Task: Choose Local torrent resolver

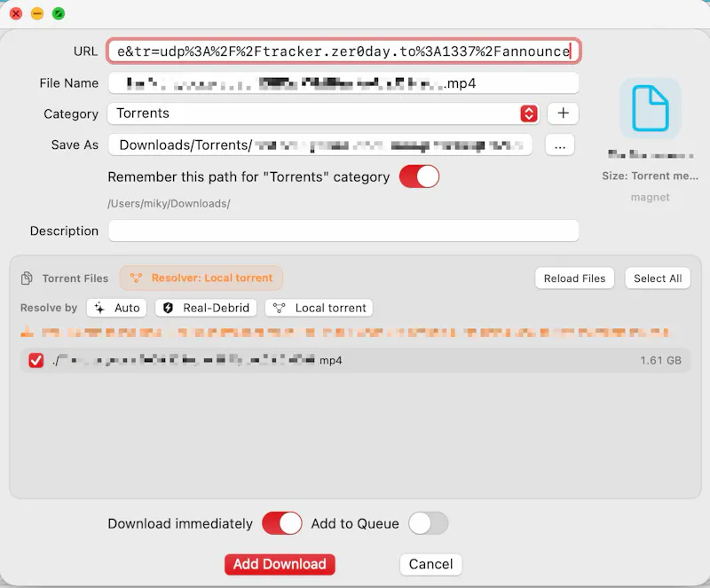Action: click(319, 308)
